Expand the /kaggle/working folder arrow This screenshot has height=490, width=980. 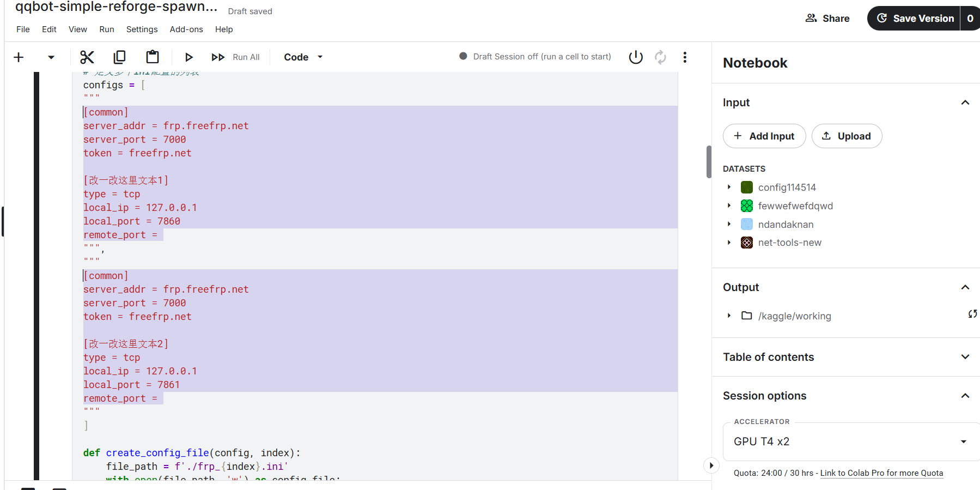[729, 316]
